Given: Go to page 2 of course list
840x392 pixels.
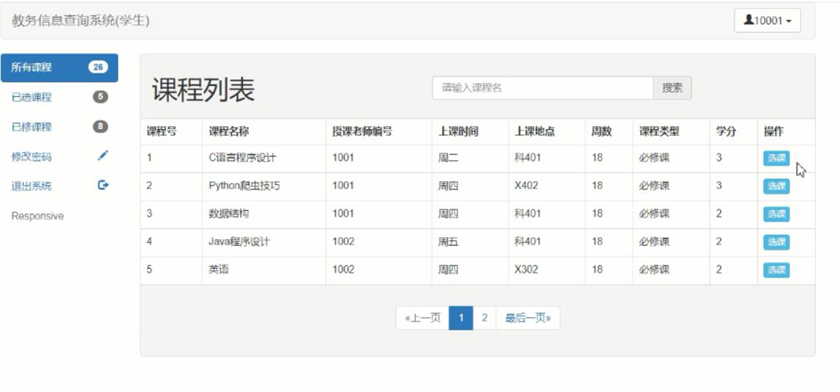Looking at the screenshot, I should (x=484, y=318).
